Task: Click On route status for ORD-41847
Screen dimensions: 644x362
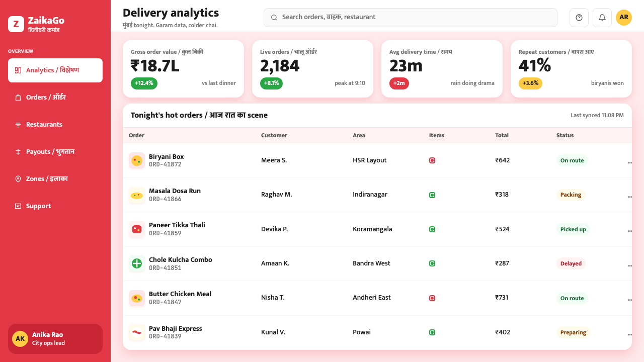Action: click(572, 298)
